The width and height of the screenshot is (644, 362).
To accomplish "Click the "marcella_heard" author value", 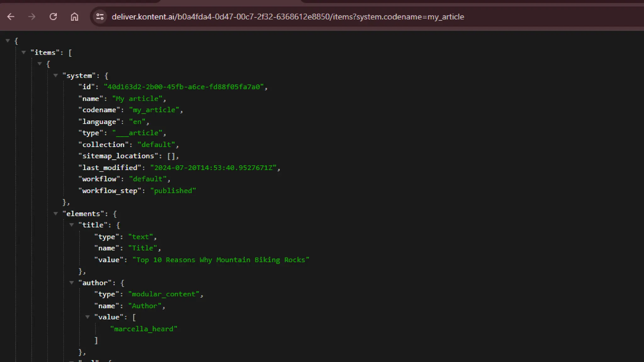I will pos(144,329).
